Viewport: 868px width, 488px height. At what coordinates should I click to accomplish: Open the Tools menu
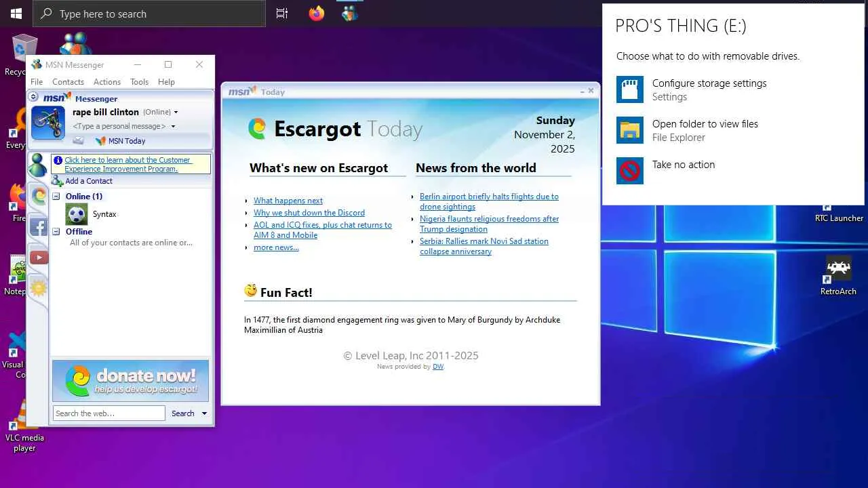139,82
